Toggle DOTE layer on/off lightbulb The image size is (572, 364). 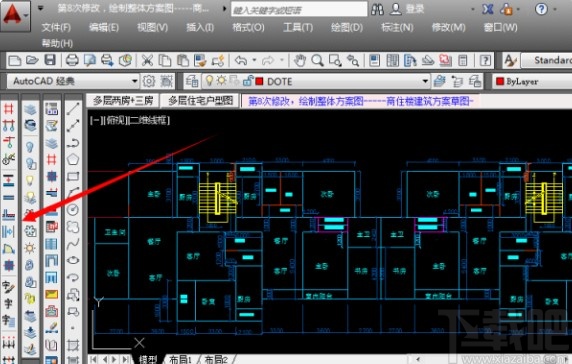209,81
